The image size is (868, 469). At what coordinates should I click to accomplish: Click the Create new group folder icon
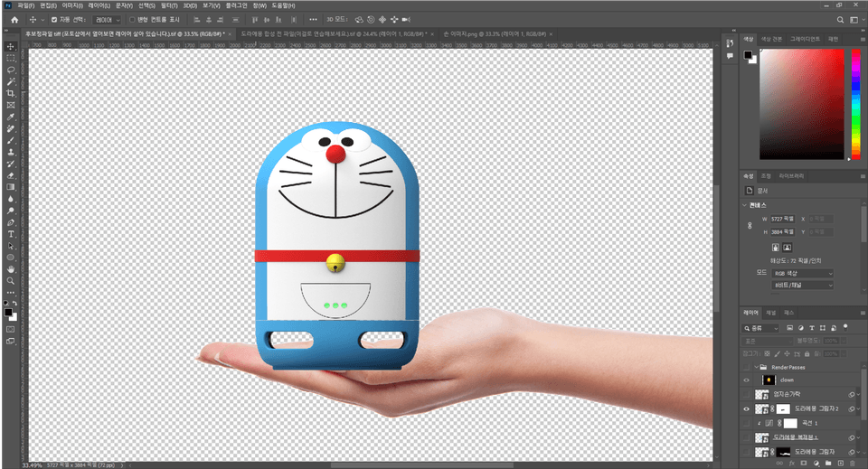tap(828, 463)
